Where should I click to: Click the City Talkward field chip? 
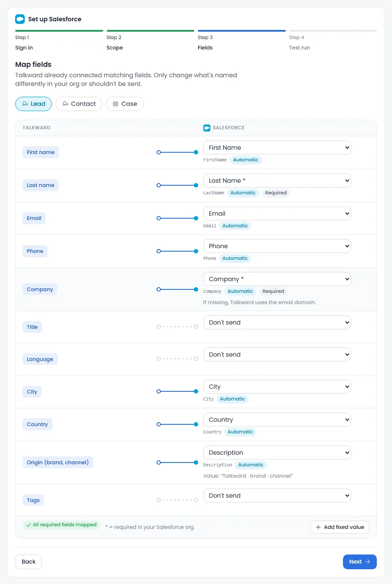[32, 392]
